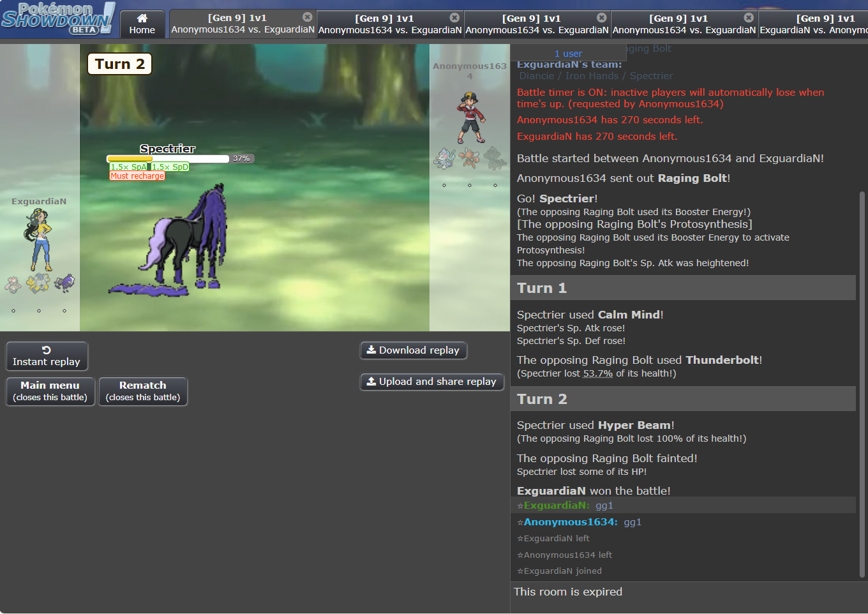This screenshot has height=614, width=868.
Task: Click the "Spectrier used Calm Mind!" log line
Action: tap(590, 315)
